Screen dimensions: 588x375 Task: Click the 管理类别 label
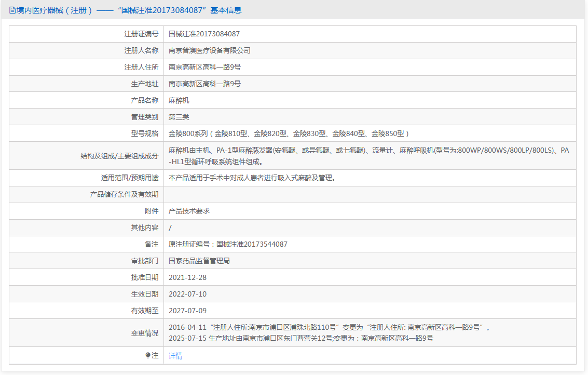pos(145,117)
